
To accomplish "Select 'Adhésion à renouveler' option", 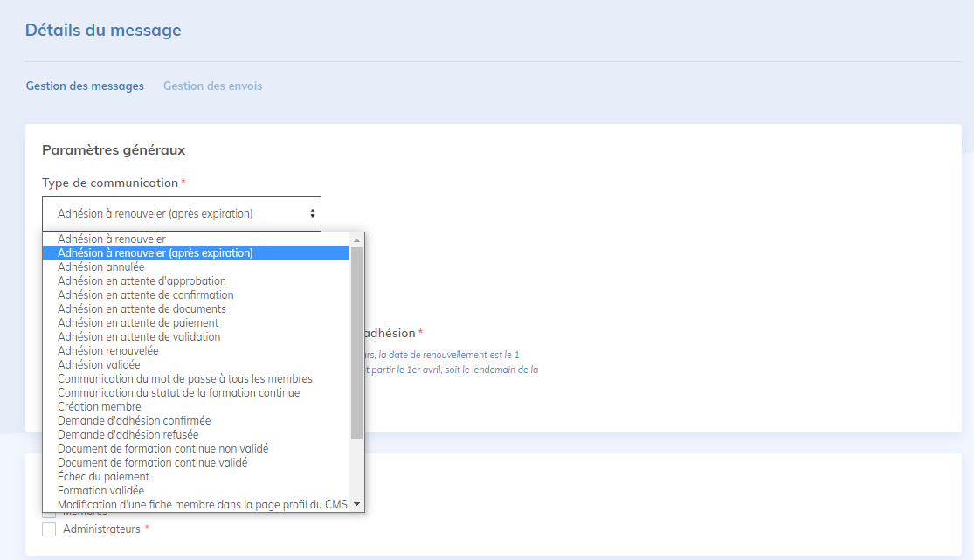I will (112, 239).
